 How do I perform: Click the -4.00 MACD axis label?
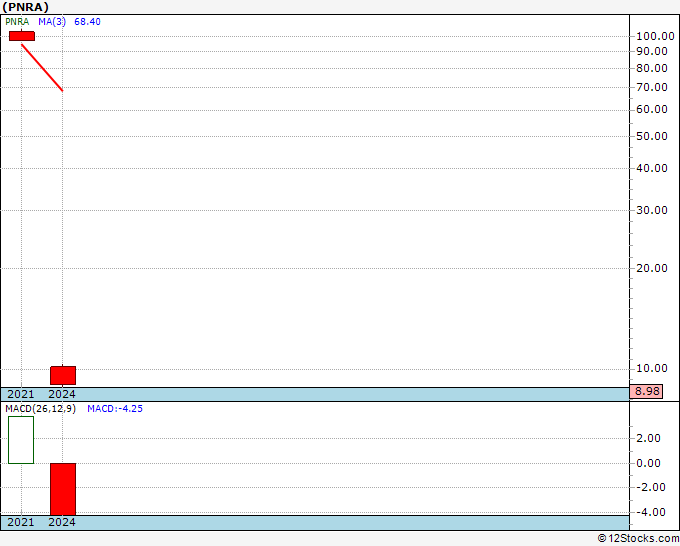click(651, 512)
